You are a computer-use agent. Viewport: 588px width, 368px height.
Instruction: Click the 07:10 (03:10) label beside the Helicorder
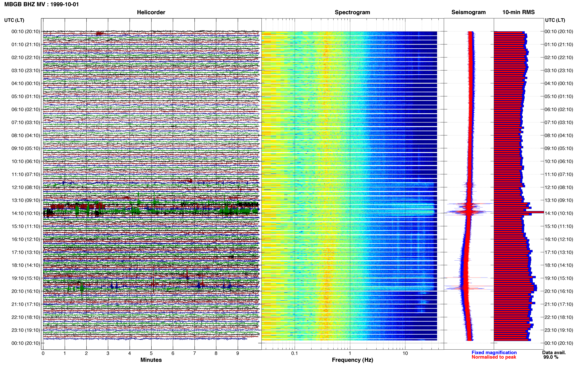[26, 122]
